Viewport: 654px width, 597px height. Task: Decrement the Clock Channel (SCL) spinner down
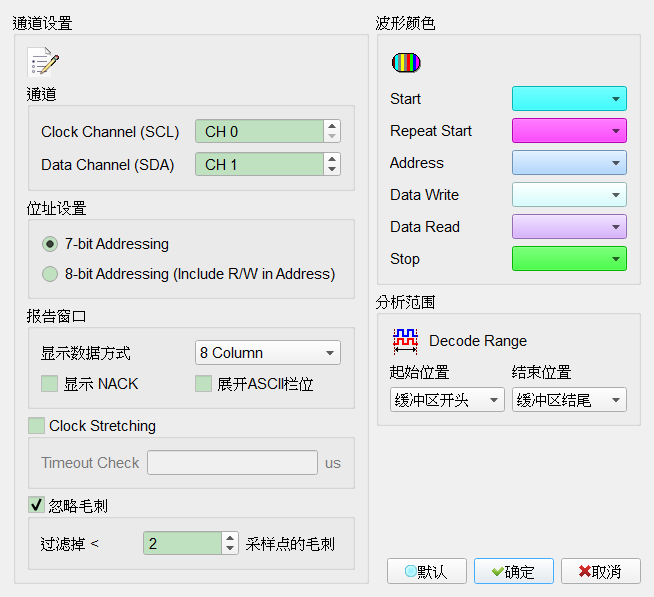click(332, 136)
